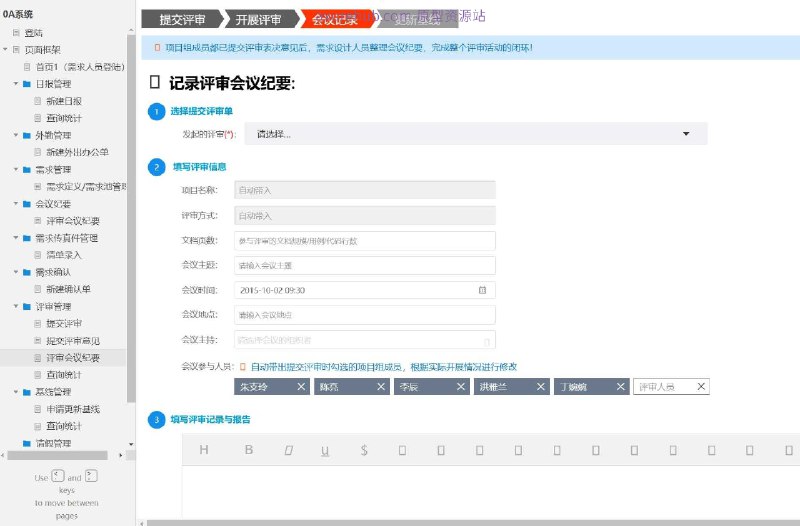The width and height of the screenshot is (800, 526).
Task: Open 新建外出办公单 page in sidebar
Action: tap(77, 152)
